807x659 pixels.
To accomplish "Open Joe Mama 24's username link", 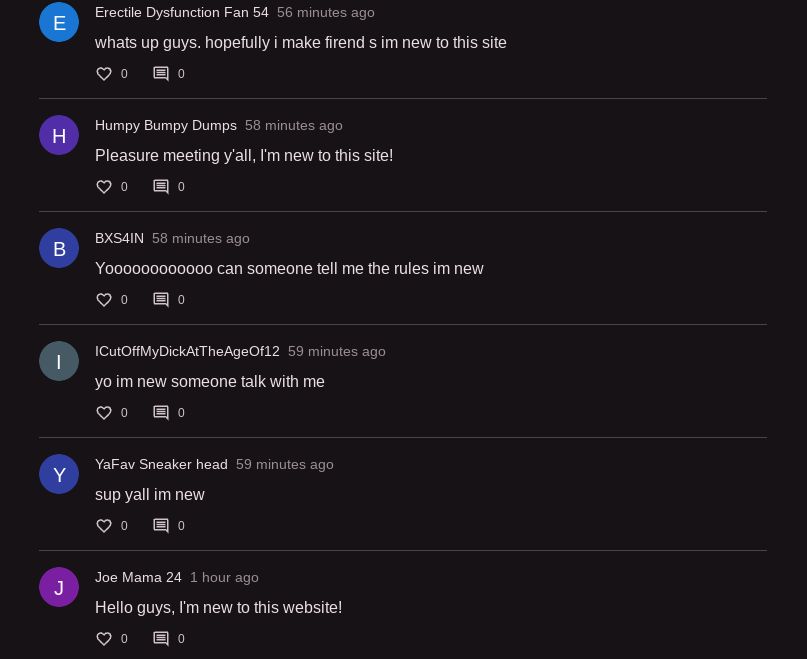I will (x=138, y=578).
